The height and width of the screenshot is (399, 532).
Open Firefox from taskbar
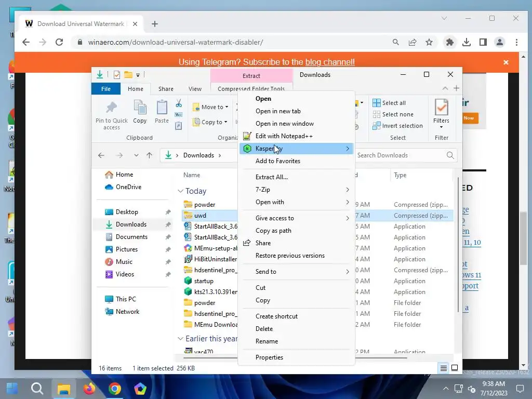click(89, 389)
